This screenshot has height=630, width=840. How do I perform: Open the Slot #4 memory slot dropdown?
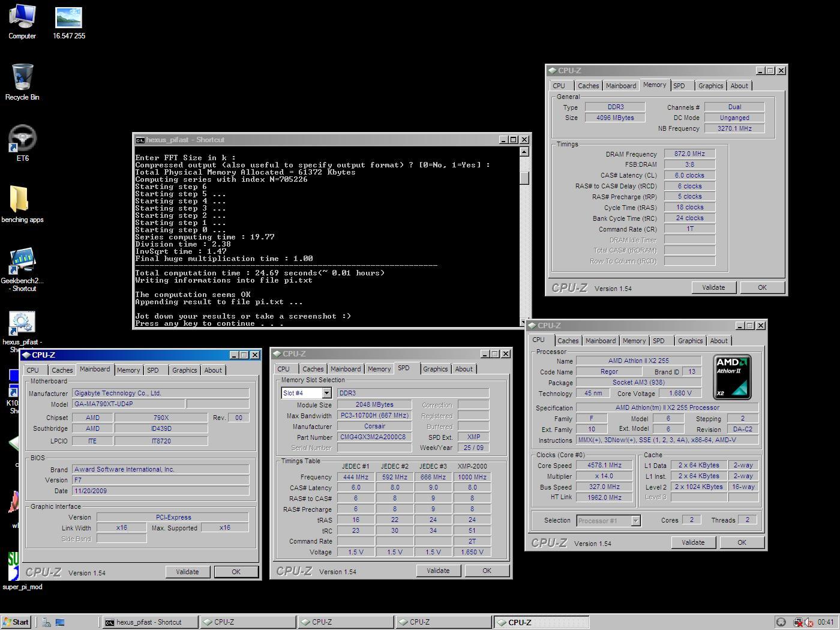(326, 393)
